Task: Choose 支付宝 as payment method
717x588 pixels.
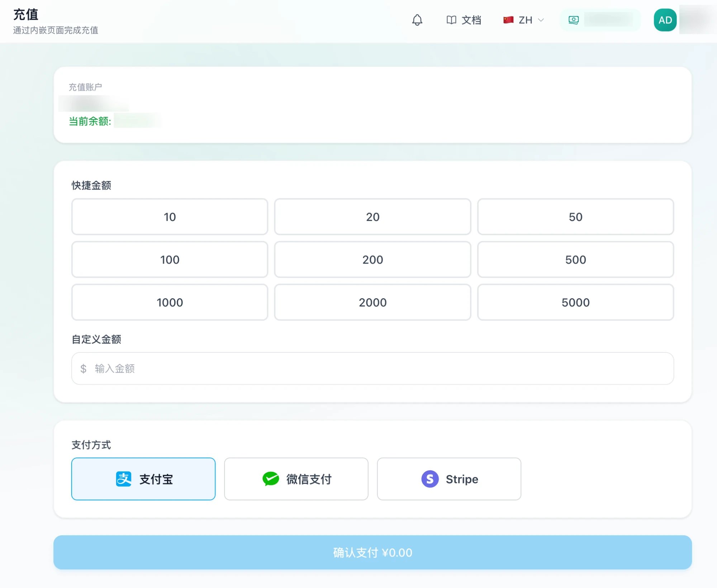Action: [143, 479]
